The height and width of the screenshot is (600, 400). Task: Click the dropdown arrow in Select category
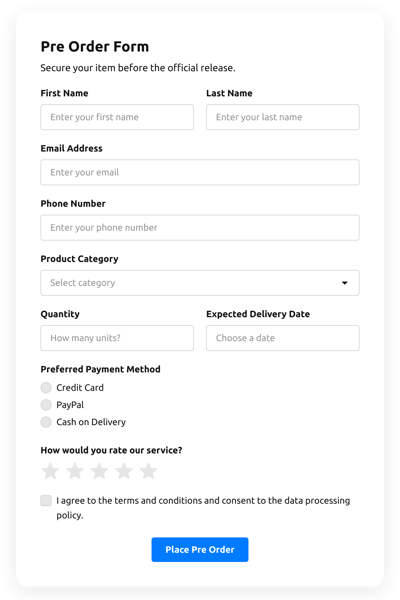pyautogui.click(x=344, y=283)
